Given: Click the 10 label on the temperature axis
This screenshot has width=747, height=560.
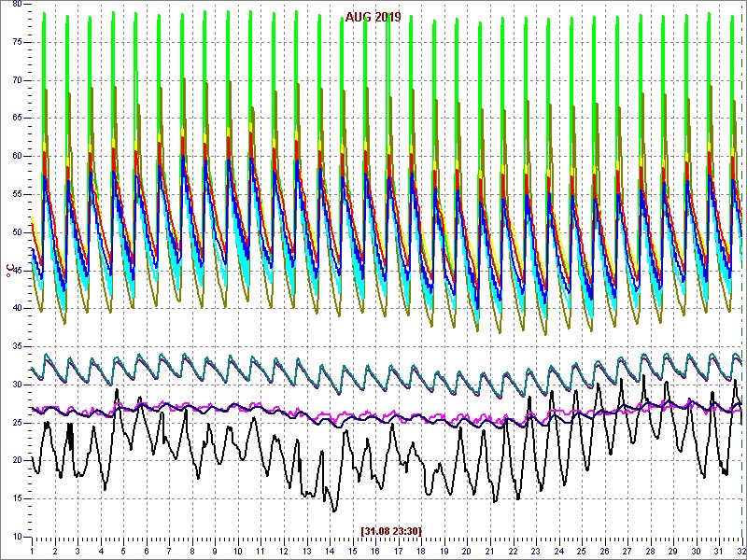Looking at the screenshot, I should pos(17,538).
